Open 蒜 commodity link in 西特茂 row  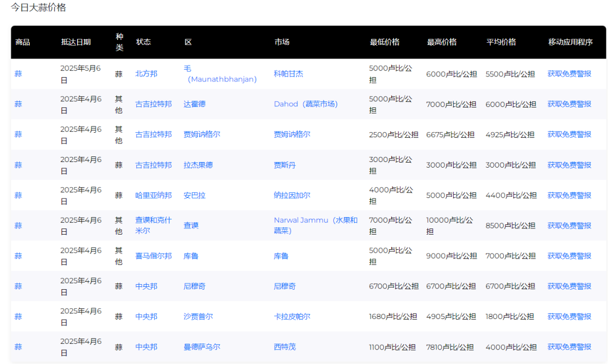18,347
